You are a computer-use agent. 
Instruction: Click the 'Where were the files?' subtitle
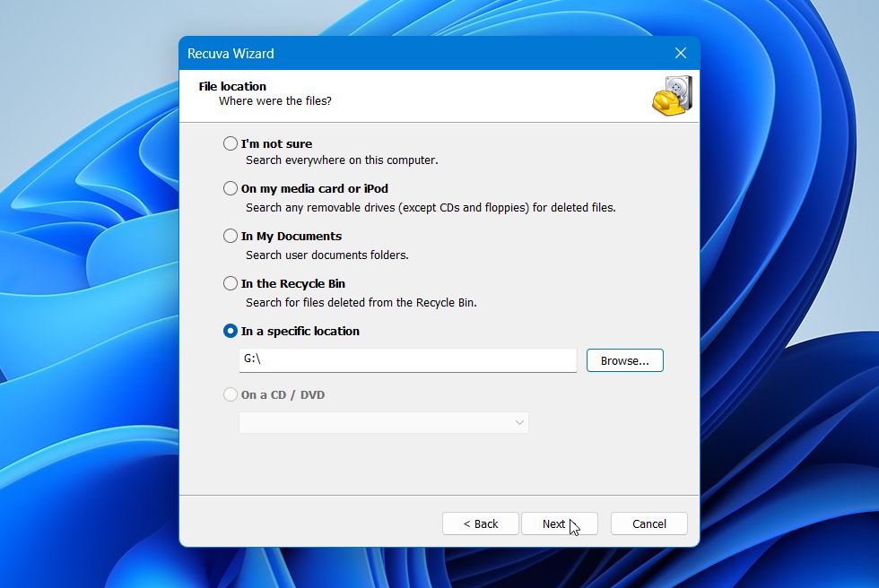274,101
